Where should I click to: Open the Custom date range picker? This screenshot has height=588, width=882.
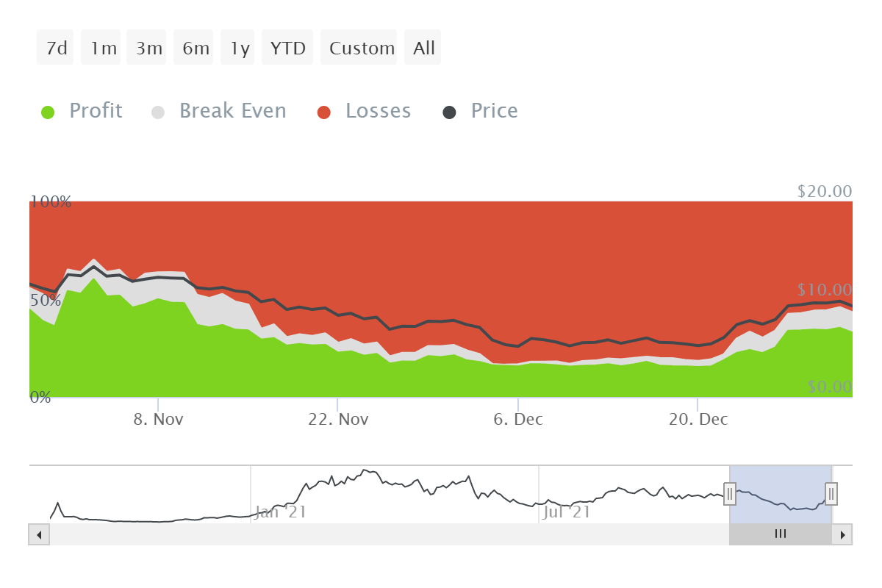[x=361, y=48]
